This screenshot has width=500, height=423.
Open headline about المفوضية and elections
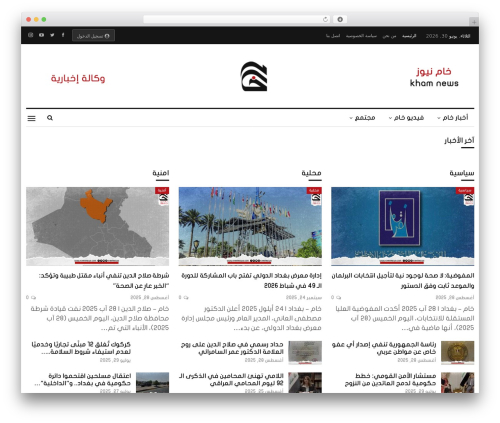coord(403,281)
